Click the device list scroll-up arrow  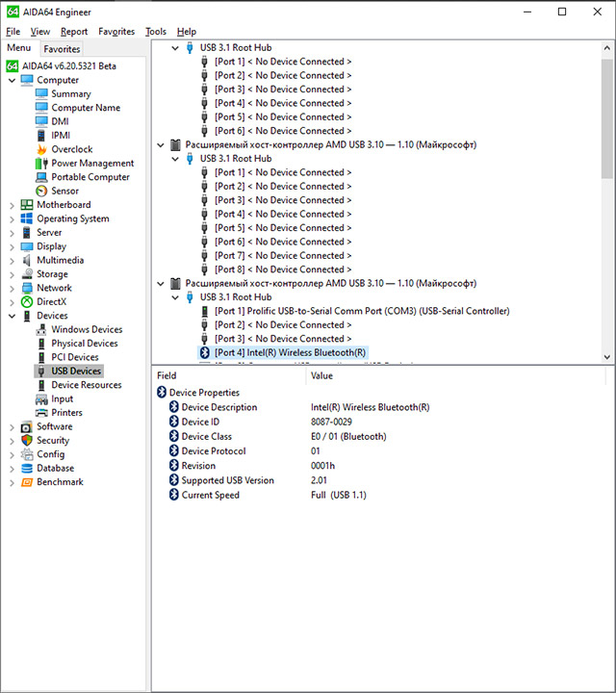pyautogui.click(x=607, y=48)
